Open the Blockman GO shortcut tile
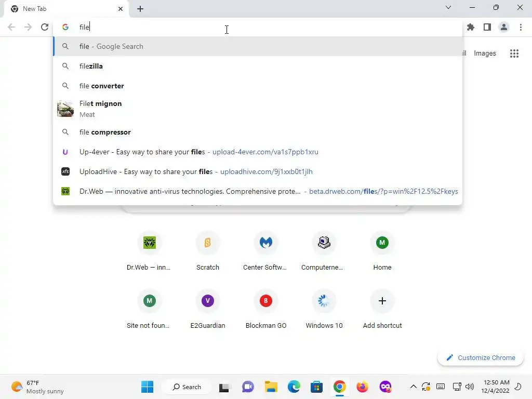The image size is (532, 399). pos(265,310)
